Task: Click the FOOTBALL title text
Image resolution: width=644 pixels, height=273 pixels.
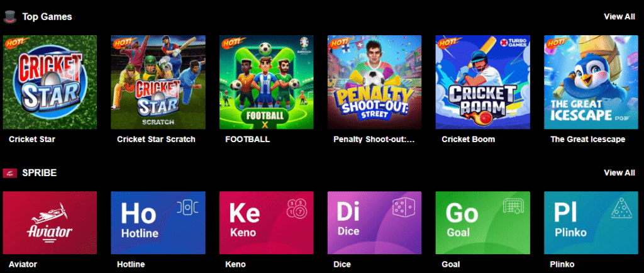Action: click(x=248, y=140)
